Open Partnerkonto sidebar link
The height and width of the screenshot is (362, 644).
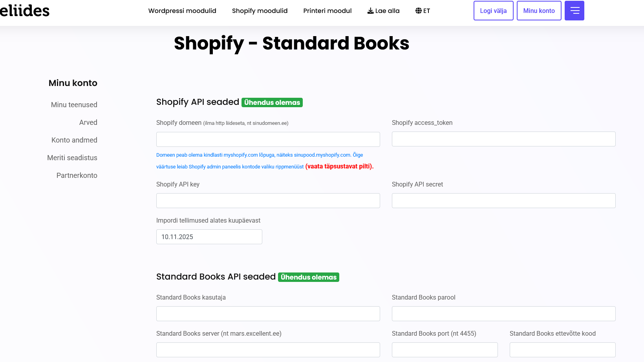click(77, 176)
